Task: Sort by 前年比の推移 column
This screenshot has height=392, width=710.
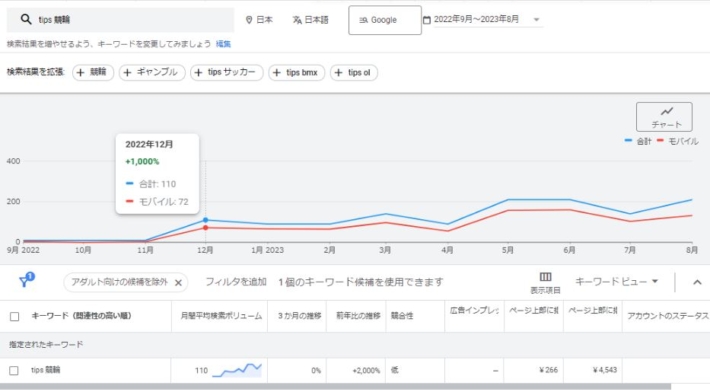Action: click(358, 316)
